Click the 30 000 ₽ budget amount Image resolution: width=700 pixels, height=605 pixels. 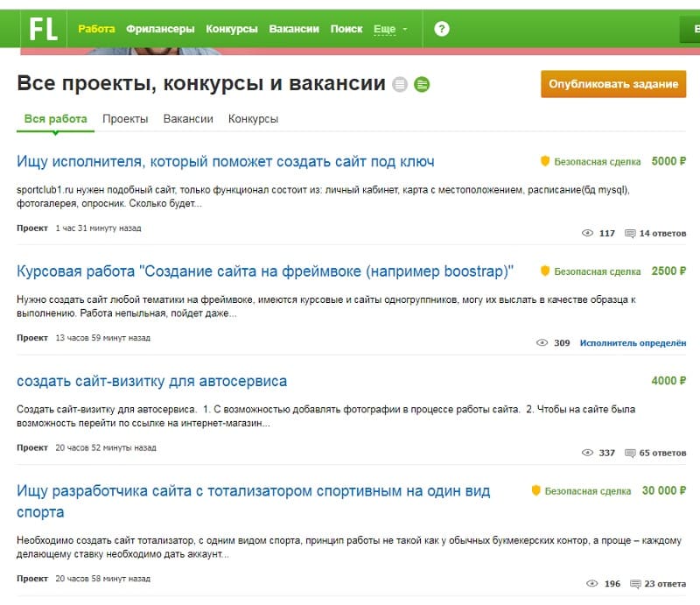[664, 490]
